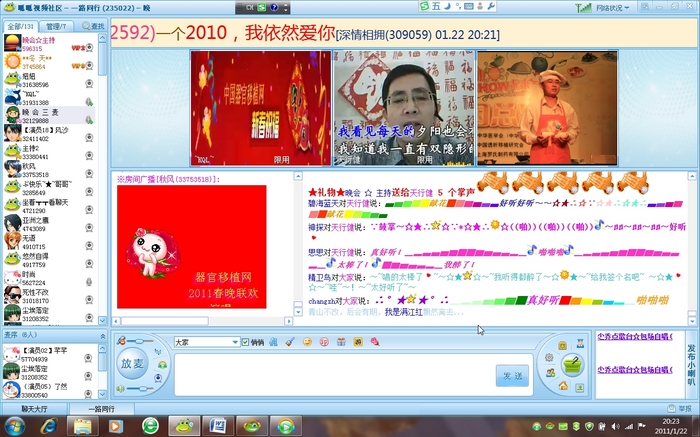Open the gift box icon in the chat toolbar
Screen dimensions: 700x437
(341, 342)
